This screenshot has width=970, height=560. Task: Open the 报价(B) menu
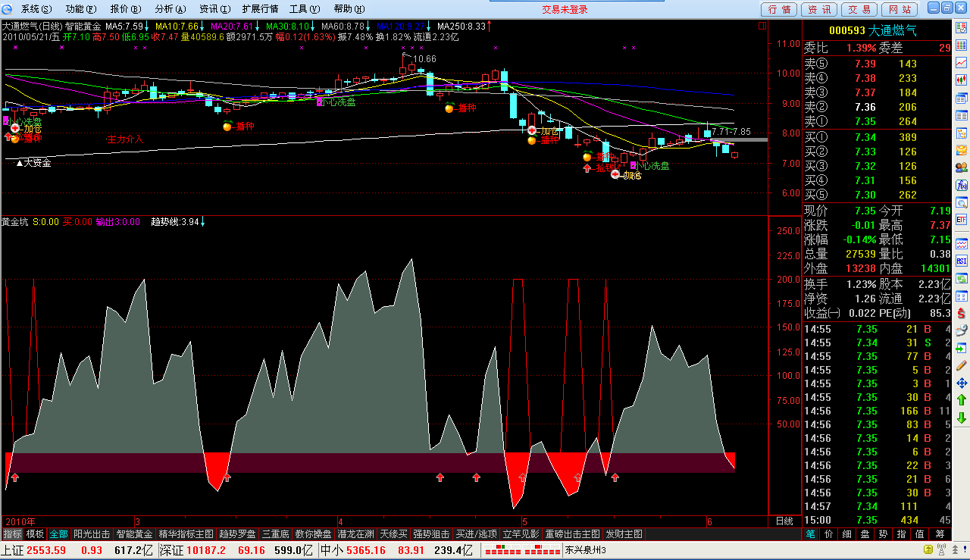pos(125,9)
